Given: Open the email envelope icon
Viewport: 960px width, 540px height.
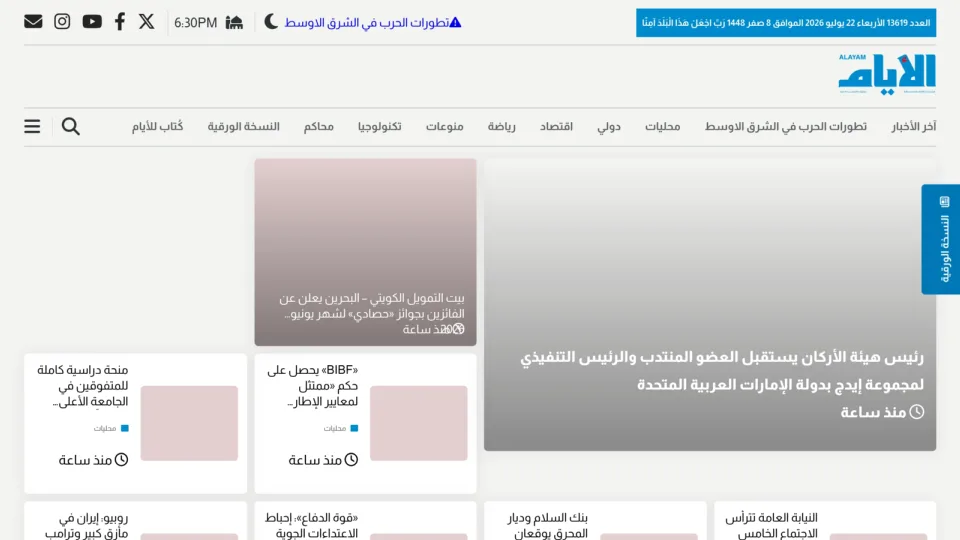Looking at the screenshot, I should pyautogui.click(x=33, y=22).
